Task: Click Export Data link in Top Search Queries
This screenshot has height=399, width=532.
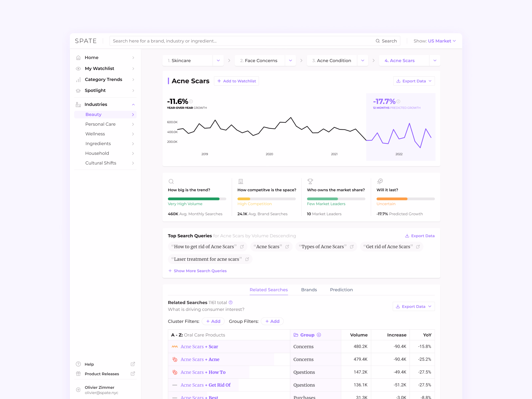Action: 420,236
